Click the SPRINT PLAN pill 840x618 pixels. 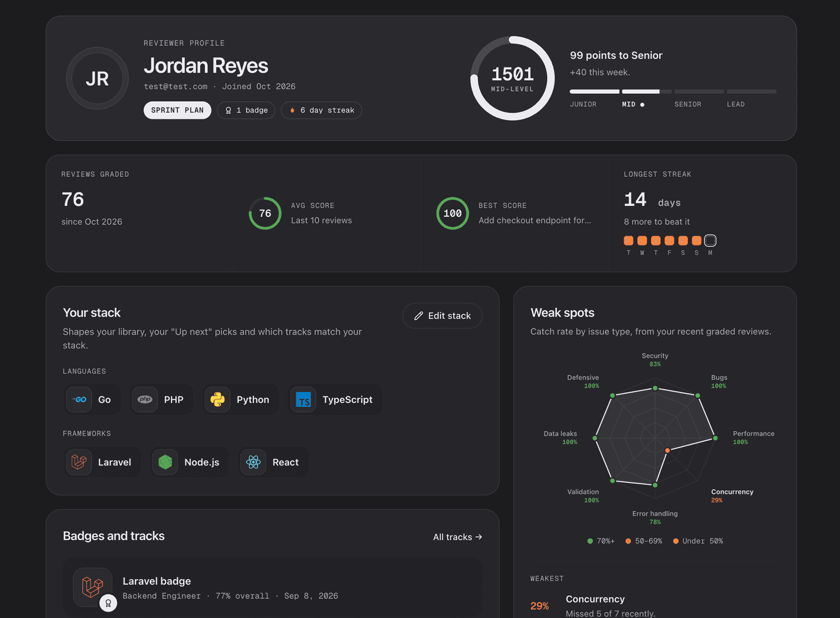[x=177, y=110]
